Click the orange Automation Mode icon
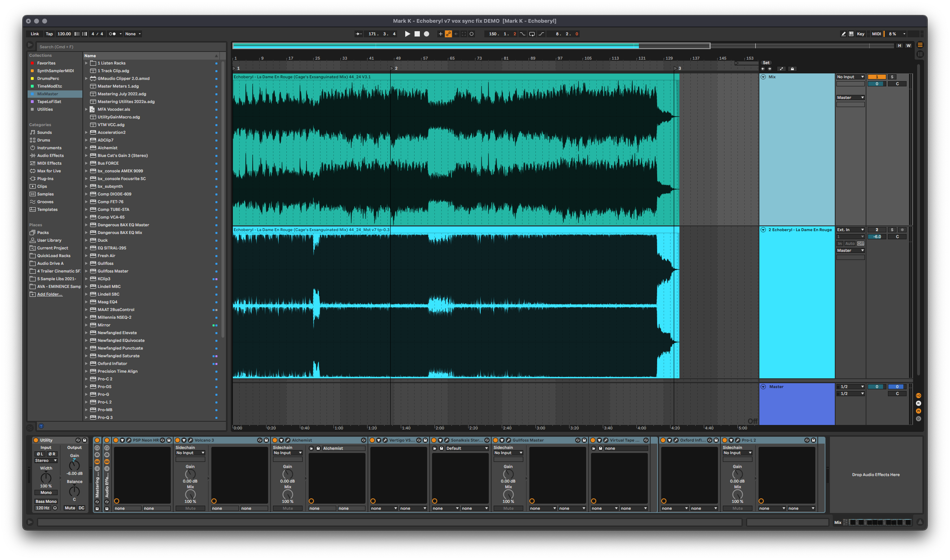 click(448, 34)
